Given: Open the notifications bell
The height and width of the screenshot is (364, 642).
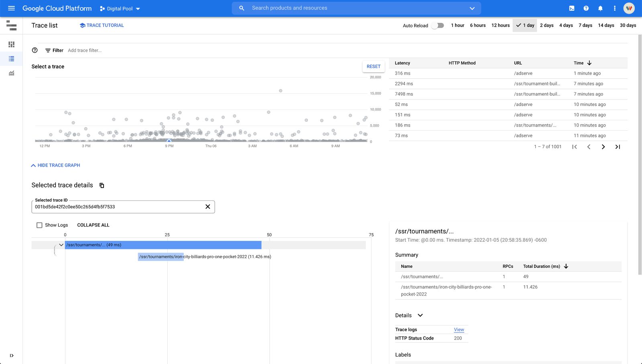Looking at the screenshot, I should click(600, 8).
